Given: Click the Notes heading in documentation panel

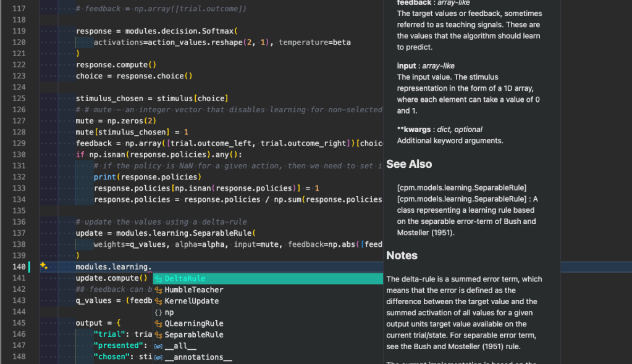Looking at the screenshot, I should [402, 255].
